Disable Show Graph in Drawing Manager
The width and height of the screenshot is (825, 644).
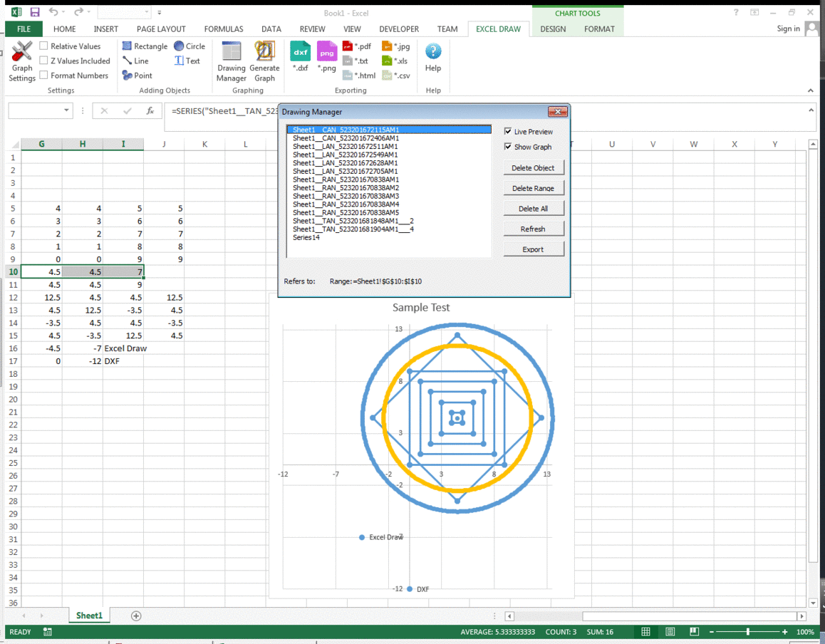pyautogui.click(x=508, y=147)
